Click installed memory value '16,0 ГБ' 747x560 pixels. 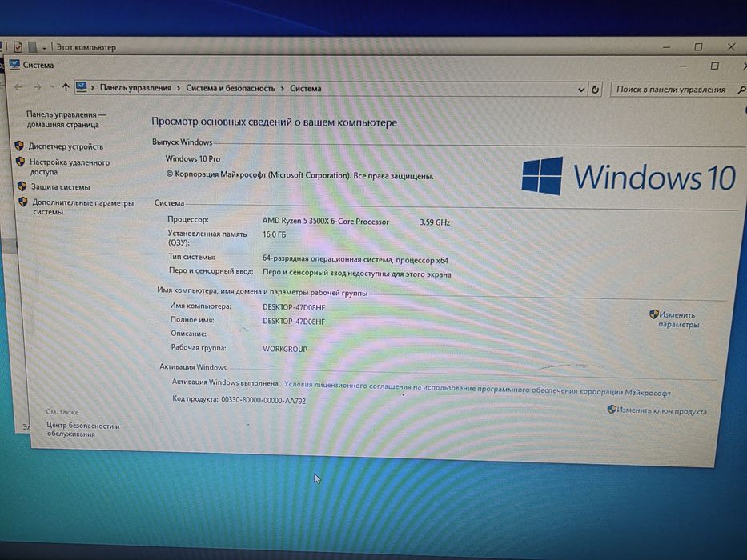[x=274, y=234]
